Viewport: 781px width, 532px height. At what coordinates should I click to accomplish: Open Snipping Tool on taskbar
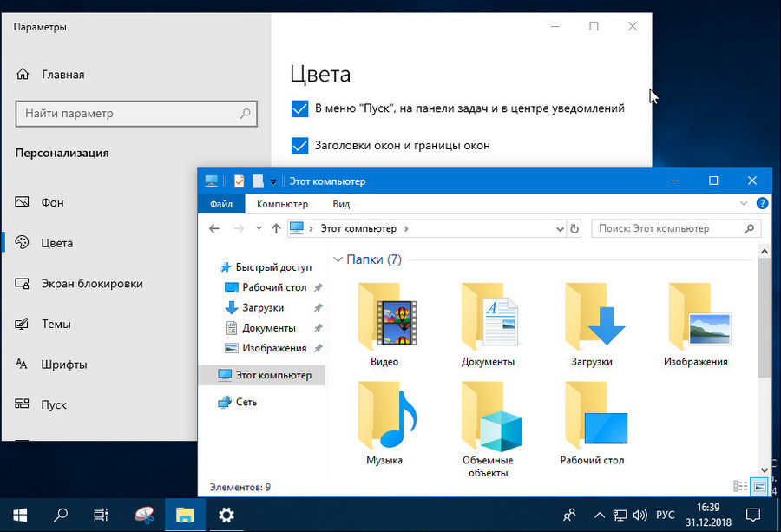tap(144, 515)
